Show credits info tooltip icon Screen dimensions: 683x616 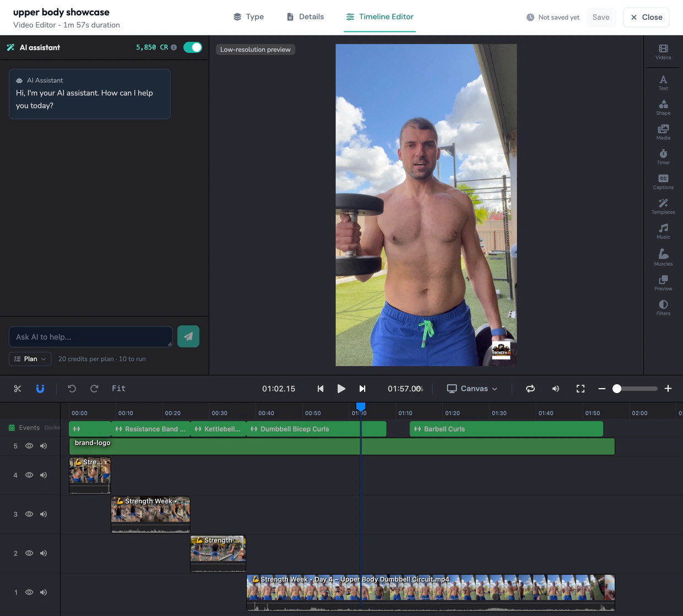click(x=174, y=47)
